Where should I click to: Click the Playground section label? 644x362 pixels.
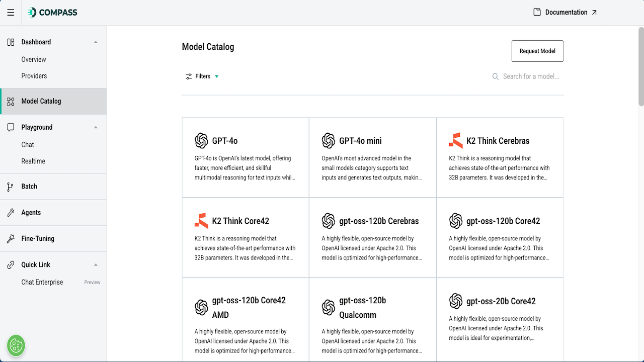(37, 128)
